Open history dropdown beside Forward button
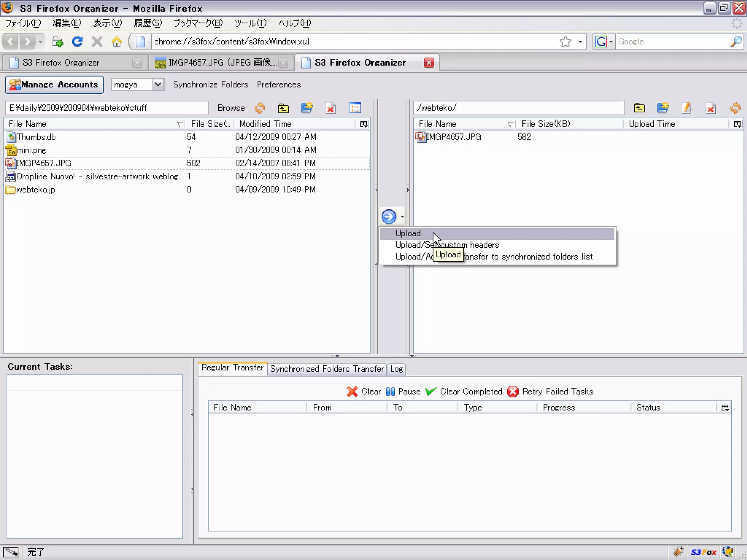This screenshot has height=560, width=747. point(40,42)
